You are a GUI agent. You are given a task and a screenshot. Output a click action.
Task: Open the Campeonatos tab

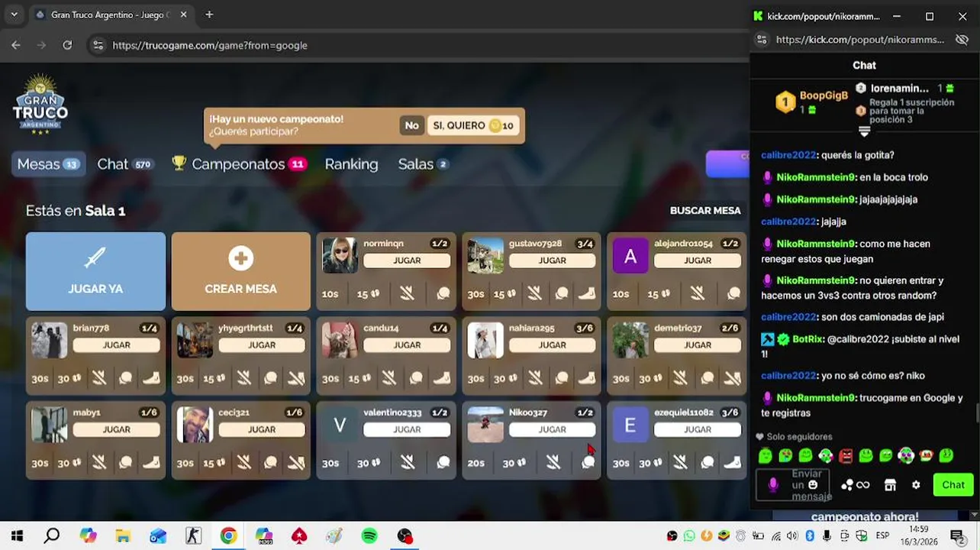239,163
